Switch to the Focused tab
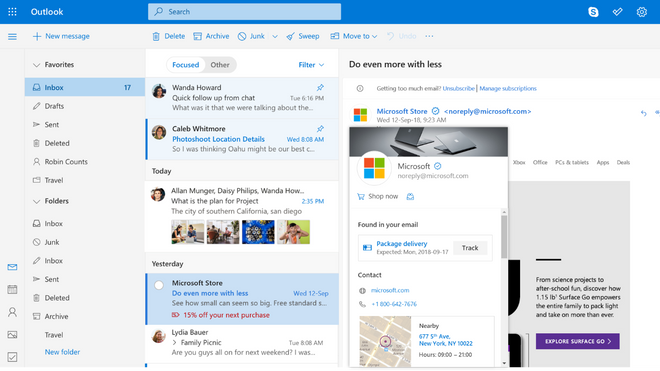This screenshot has height=371, width=660. click(x=186, y=65)
